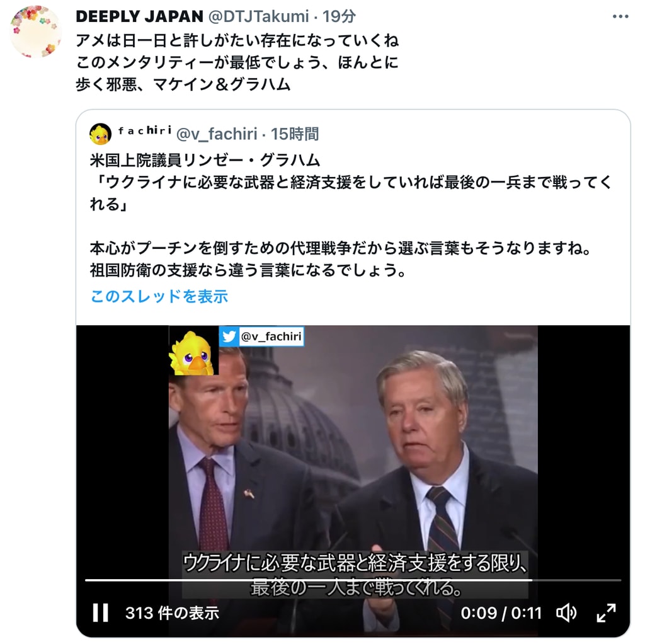Image resolution: width=645 pixels, height=644 pixels.
Task: Click the 19分 tweet timestamp
Action: tap(339, 16)
